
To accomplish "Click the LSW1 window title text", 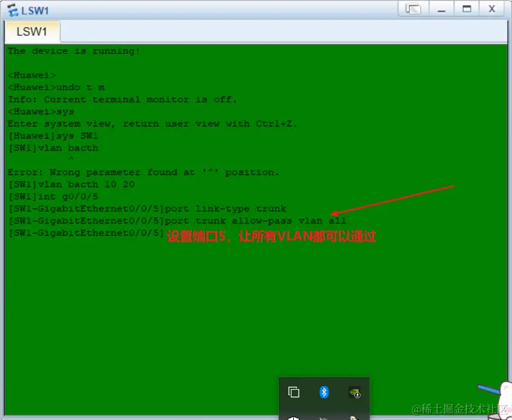I will pos(35,10).
